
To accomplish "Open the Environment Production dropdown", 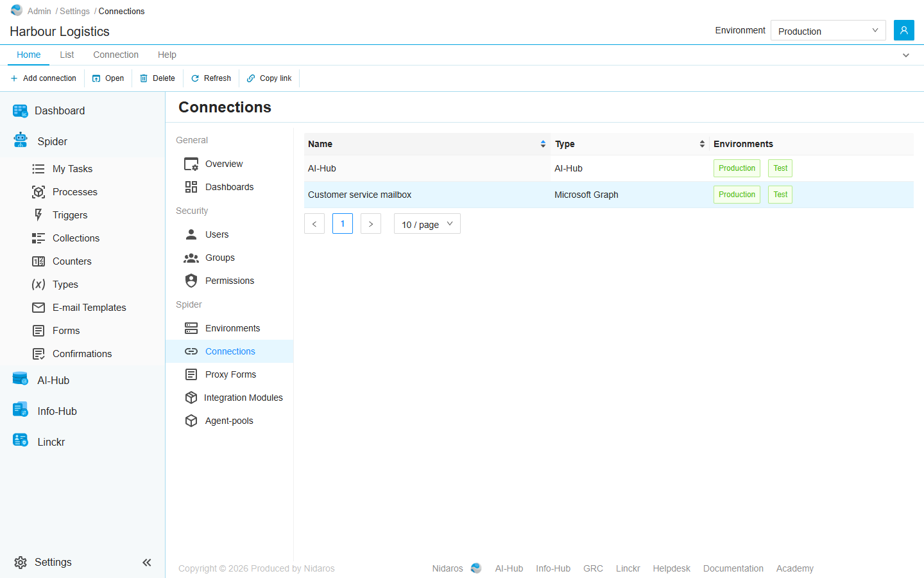I will (828, 30).
